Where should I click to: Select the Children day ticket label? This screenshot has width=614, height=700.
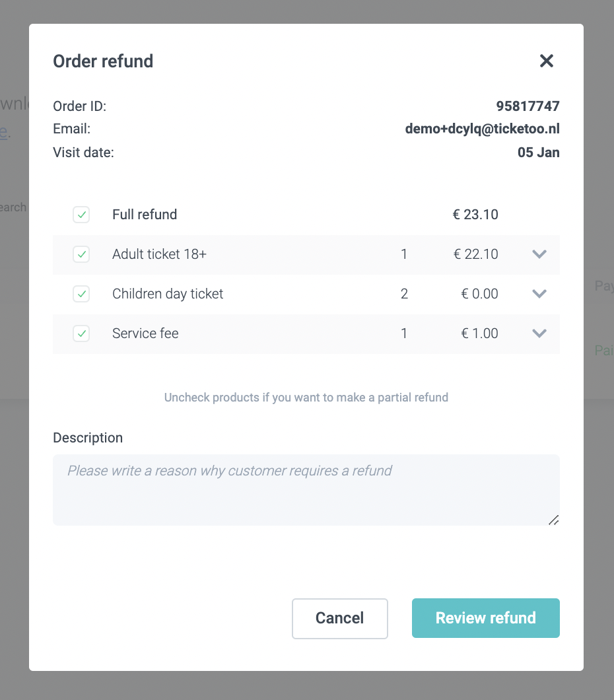click(168, 294)
